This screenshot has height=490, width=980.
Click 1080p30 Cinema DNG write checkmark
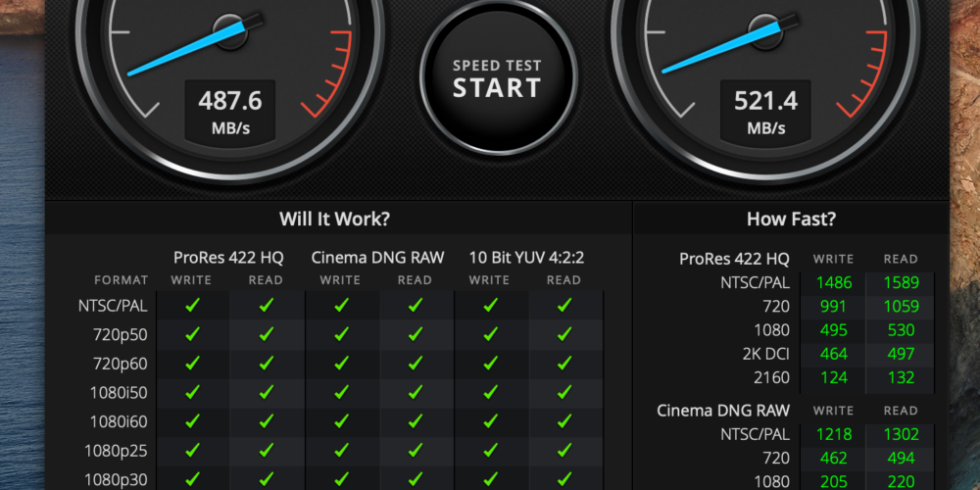pyautogui.click(x=341, y=479)
